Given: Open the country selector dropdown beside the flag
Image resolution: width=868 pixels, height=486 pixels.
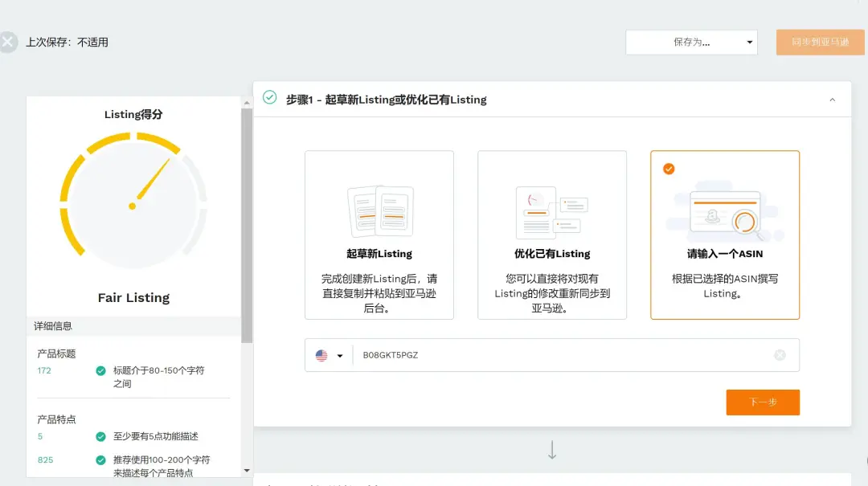Looking at the screenshot, I should [x=338, y=354].
